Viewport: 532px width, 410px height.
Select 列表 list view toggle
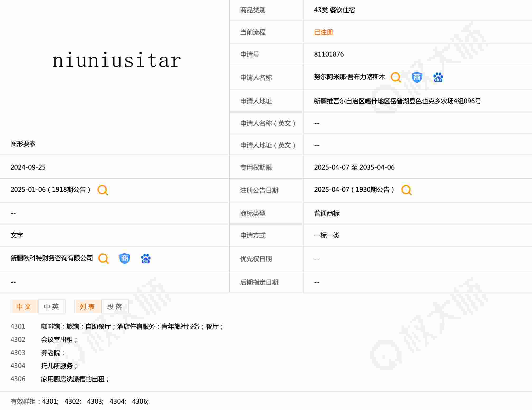pyautogui.click(x=87, y=306)
